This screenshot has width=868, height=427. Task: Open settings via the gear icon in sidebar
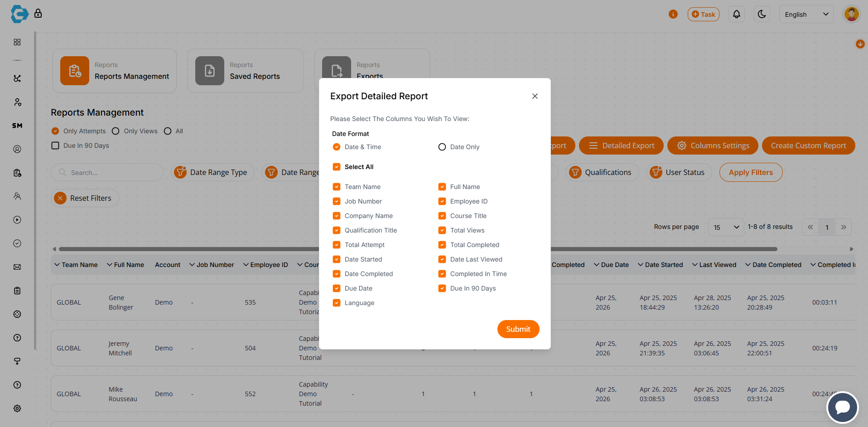(17, 408)
